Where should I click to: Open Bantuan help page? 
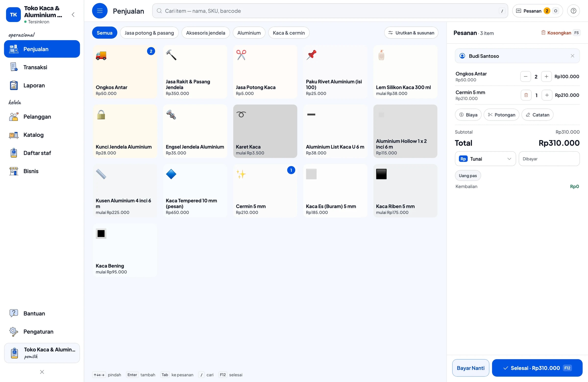tap(42, 313)
